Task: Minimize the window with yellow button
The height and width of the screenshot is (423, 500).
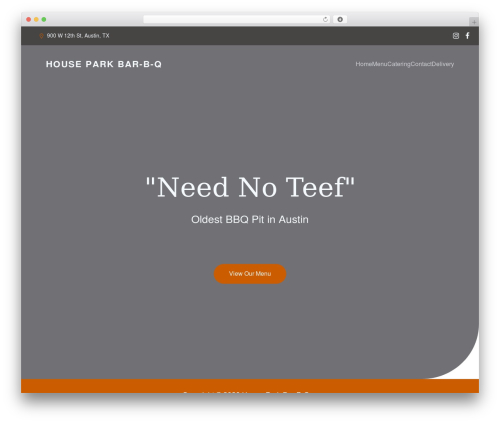Action: tap(36, 20)
